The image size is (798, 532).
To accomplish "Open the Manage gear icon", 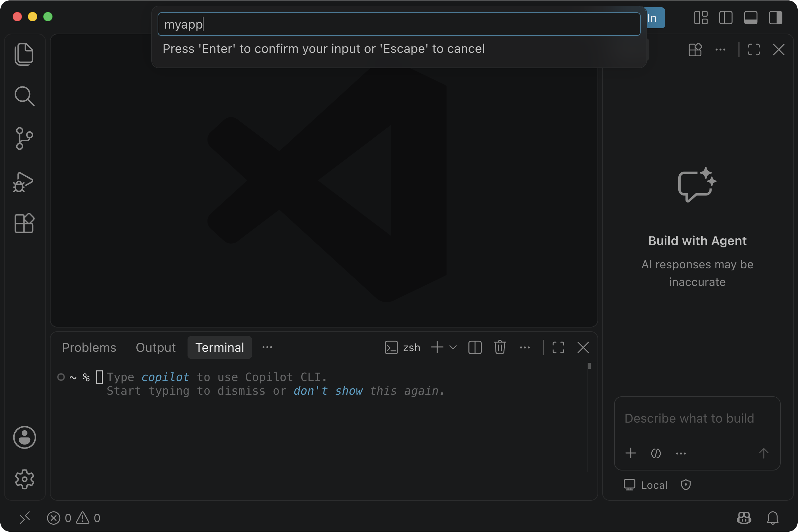I will click(24, 479).
